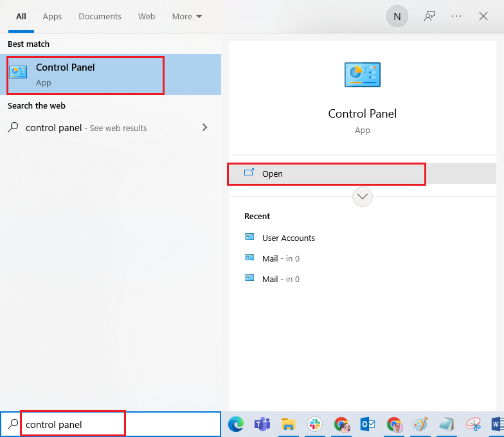Open File Explorer in the taskbar
This screenshot has height=437, width=504.
pos(289,424)
